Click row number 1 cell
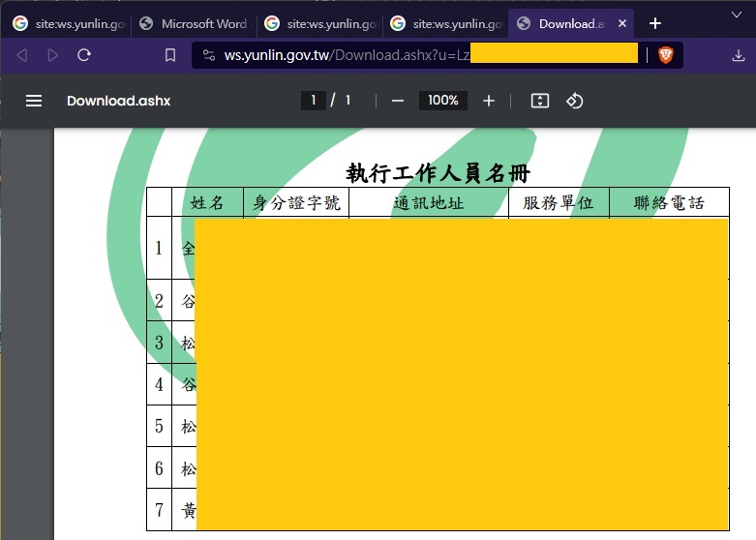 [x=159, y=248]
